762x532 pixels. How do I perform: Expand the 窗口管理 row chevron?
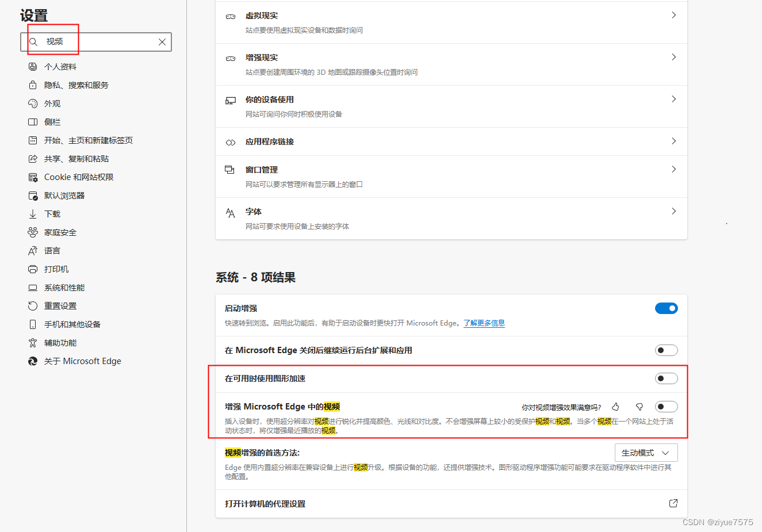pyautogui.click(x=673, y=169)
